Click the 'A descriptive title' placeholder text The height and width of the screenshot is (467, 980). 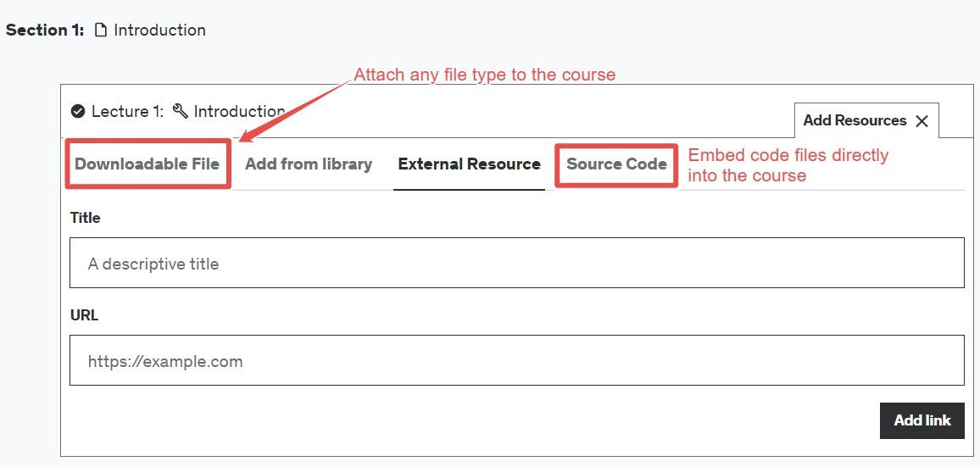click(153, 264)
